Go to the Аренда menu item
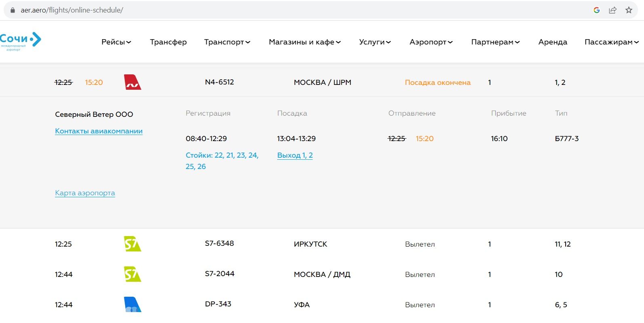This screenshot has width=644, height=323. point(552,42)
